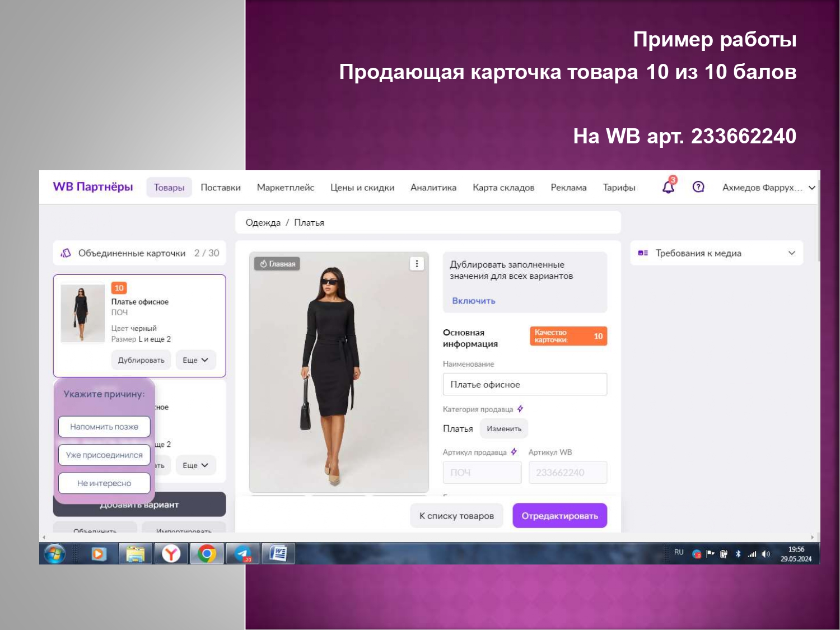Open media player in taskbar
840x630 pixels.
pyautogui.click(x=99, y=554)
